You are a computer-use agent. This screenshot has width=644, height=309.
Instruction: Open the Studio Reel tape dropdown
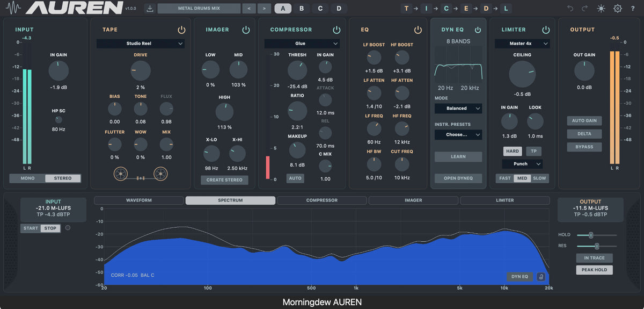click(141, 44)
